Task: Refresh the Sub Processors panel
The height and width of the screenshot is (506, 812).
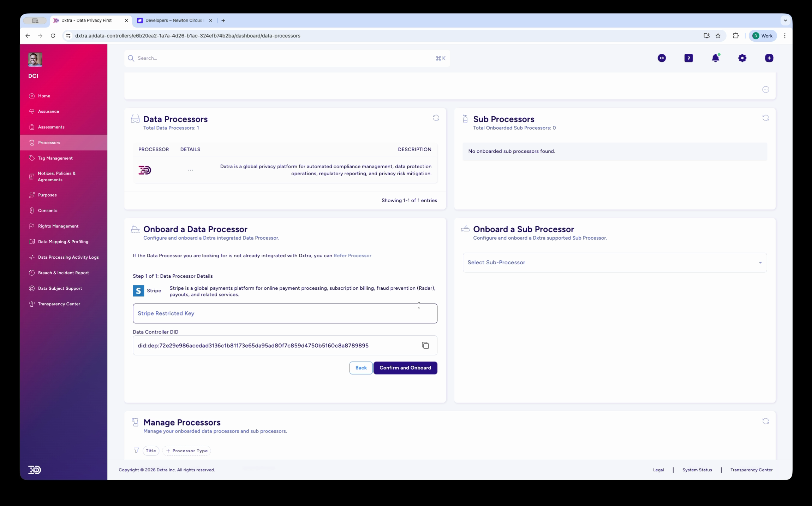Action: [766, 118]
